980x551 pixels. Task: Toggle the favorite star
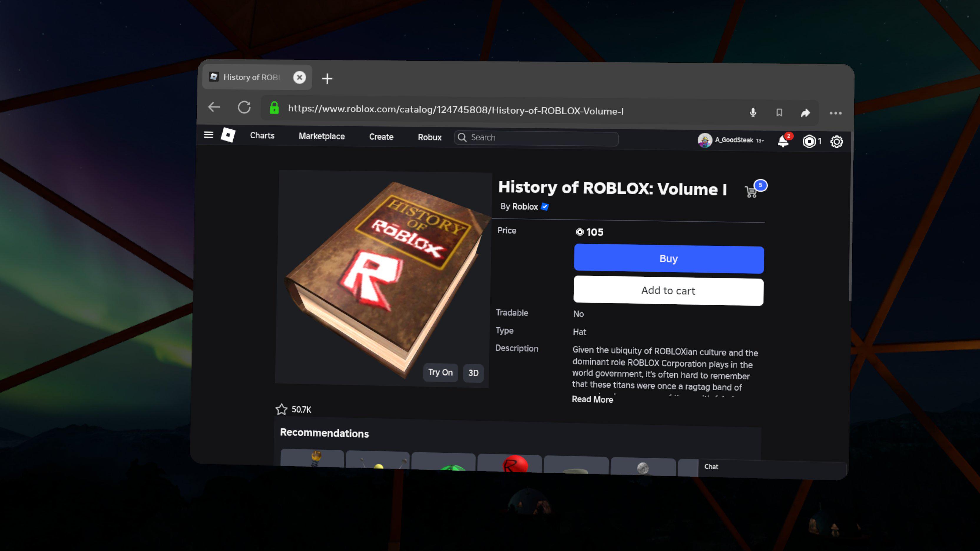282,409
